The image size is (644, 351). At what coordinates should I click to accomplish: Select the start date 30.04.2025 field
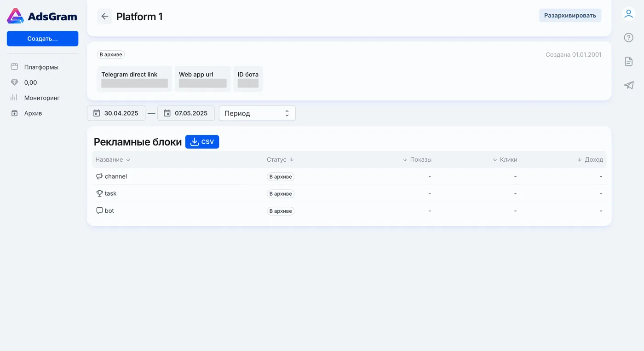click(116, 113)
